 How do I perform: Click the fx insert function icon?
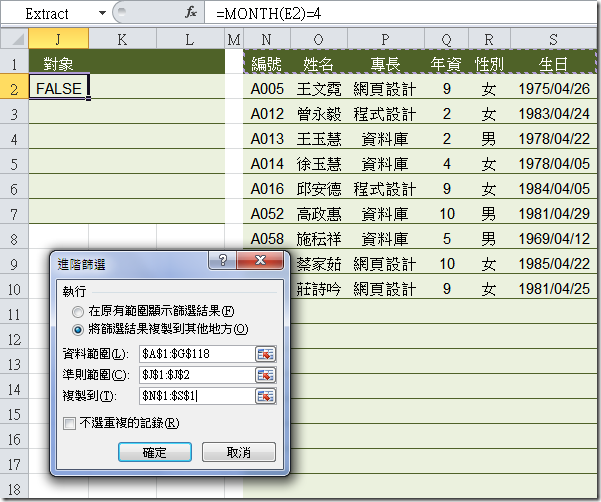point(190,13)
